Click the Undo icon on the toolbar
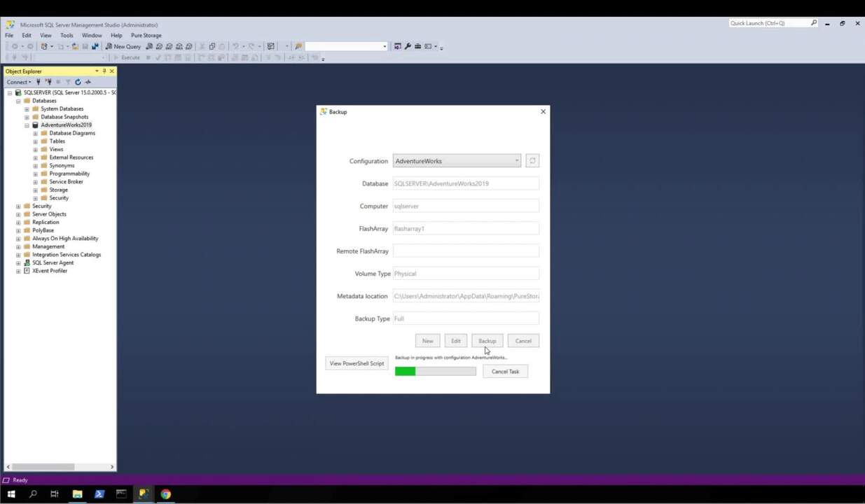Image resolution: width=865 pixels, height=504 pixels. (x=235, y=46)
